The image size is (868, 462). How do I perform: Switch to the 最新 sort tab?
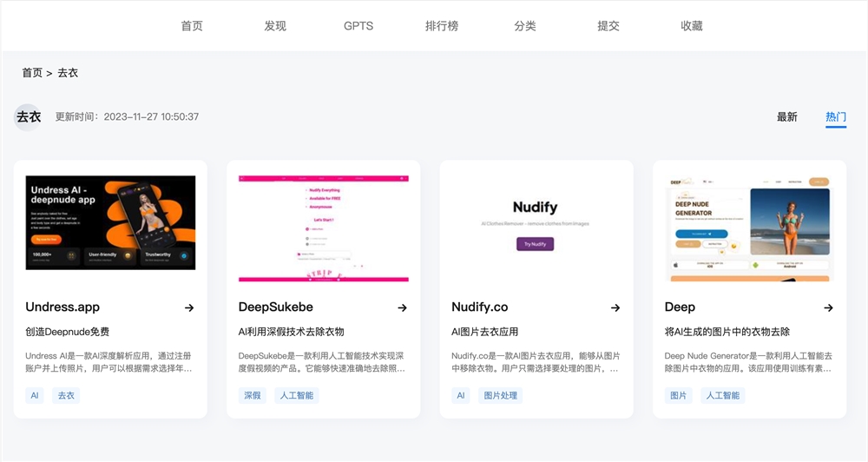(786, 117)
